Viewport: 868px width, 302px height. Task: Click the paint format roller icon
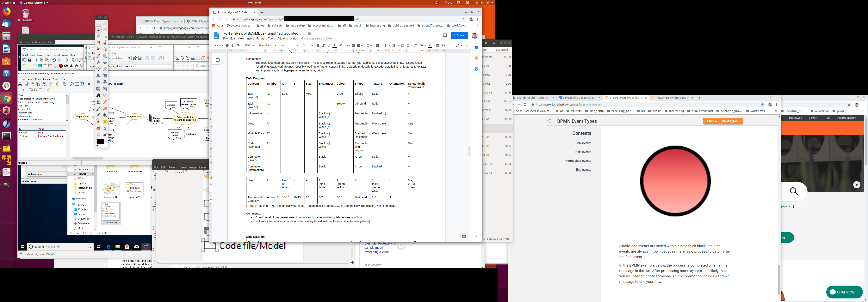coord(238,45)
